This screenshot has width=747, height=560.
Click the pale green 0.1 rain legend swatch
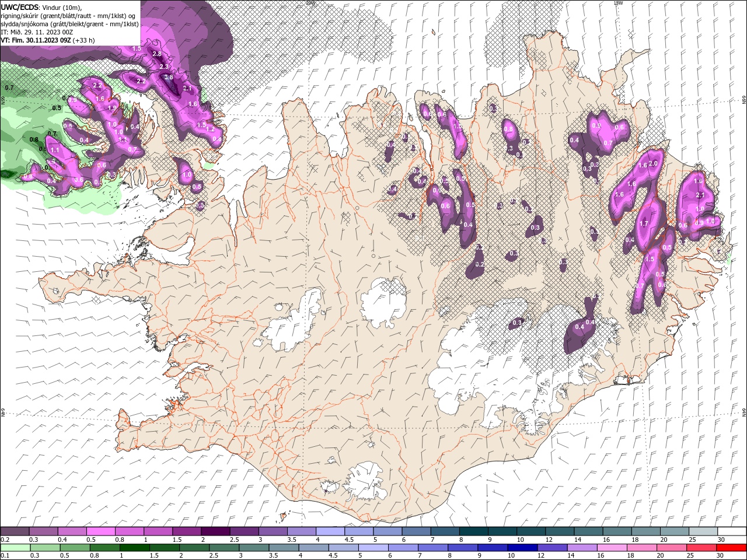15,547
